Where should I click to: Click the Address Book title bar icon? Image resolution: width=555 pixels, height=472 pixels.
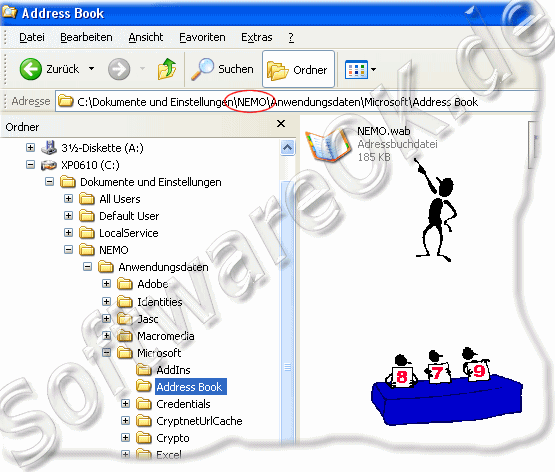click(9, 12)
